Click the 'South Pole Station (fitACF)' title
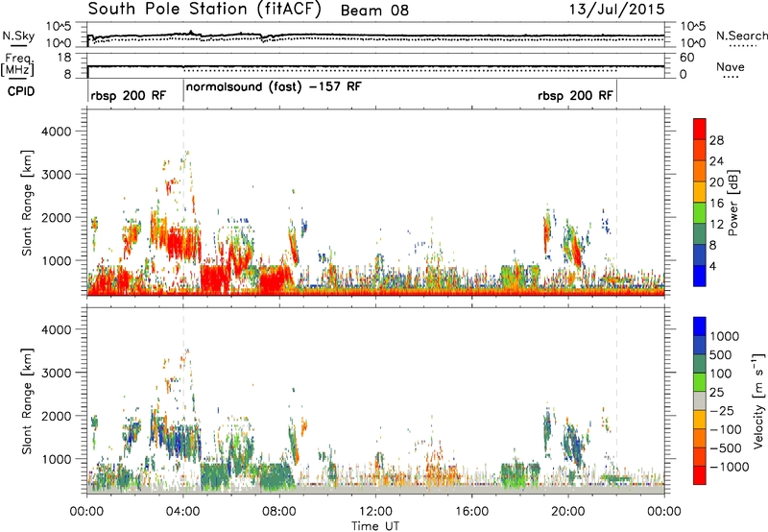Viewport: 768px width, 532px height. tap(204, 10)
